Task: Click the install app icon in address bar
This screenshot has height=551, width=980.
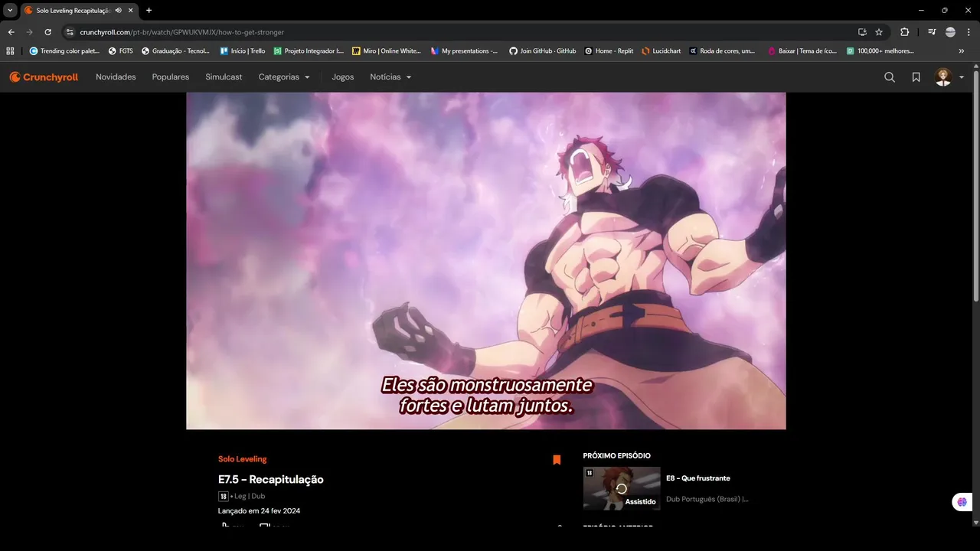Action: coord(862,32)
